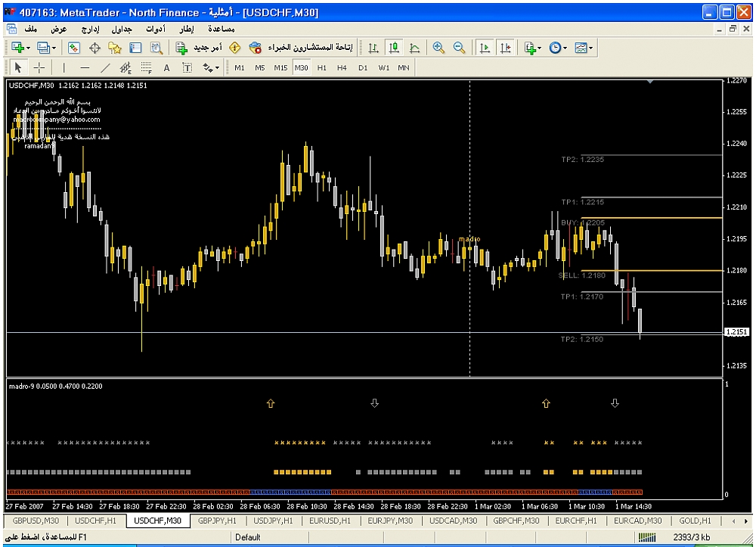Select the horizontal line drawing tool
The image size is (756, 547).
coord(85,67)
